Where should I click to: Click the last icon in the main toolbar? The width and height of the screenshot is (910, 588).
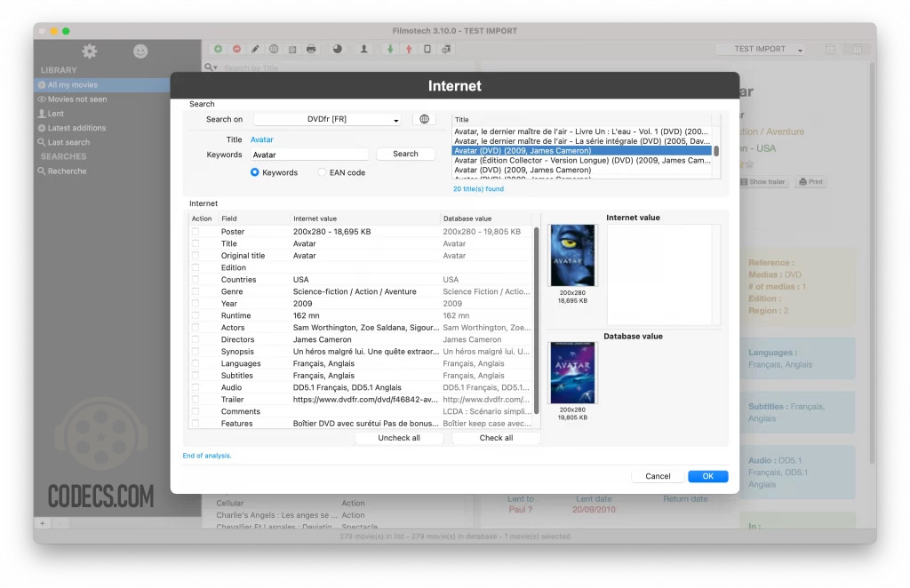click(x=446, y=49)
